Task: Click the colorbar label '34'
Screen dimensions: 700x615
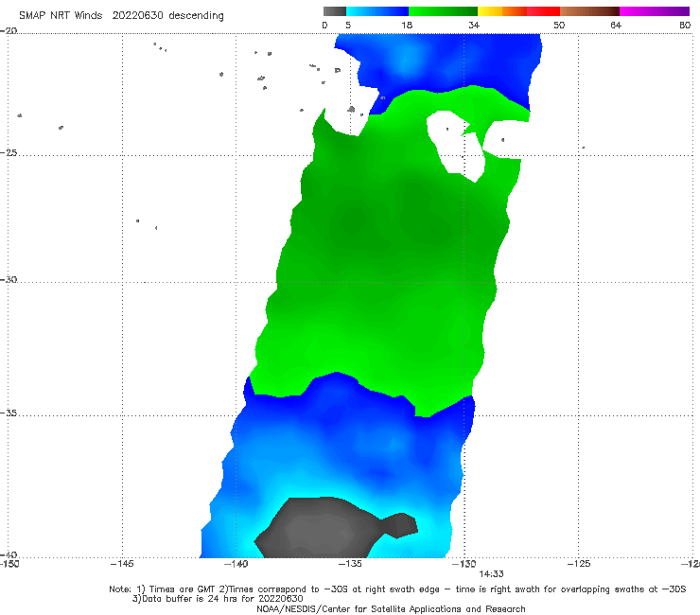Action: 474,26
